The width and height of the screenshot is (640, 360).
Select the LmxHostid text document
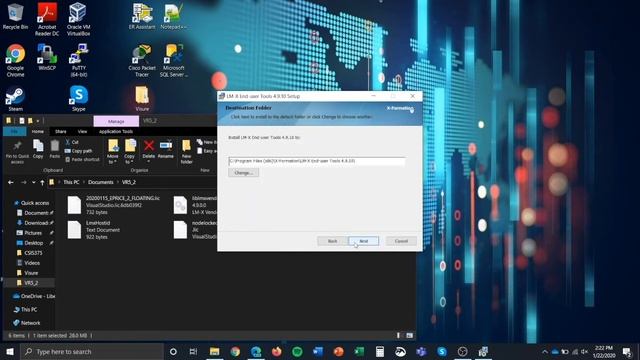pyautogui.click(x=95, y=230)
